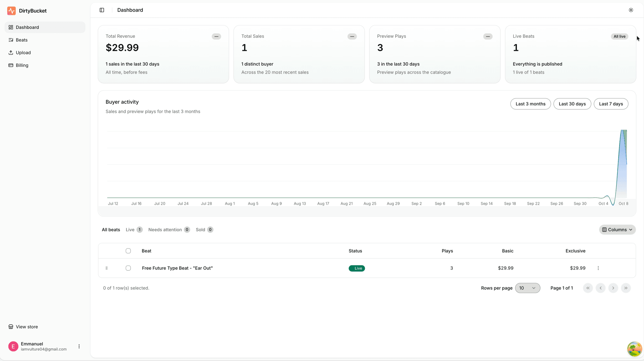Viewport: 644px width, 361px height.
Task: Grab the drag handle of Ear Out row
Action: click(107, 268)
